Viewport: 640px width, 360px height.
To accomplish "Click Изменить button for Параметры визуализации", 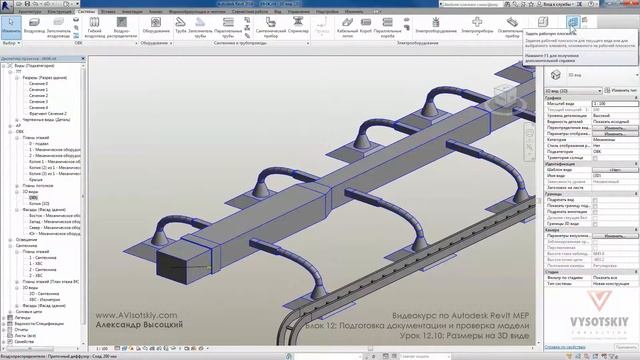I will 615,236.
